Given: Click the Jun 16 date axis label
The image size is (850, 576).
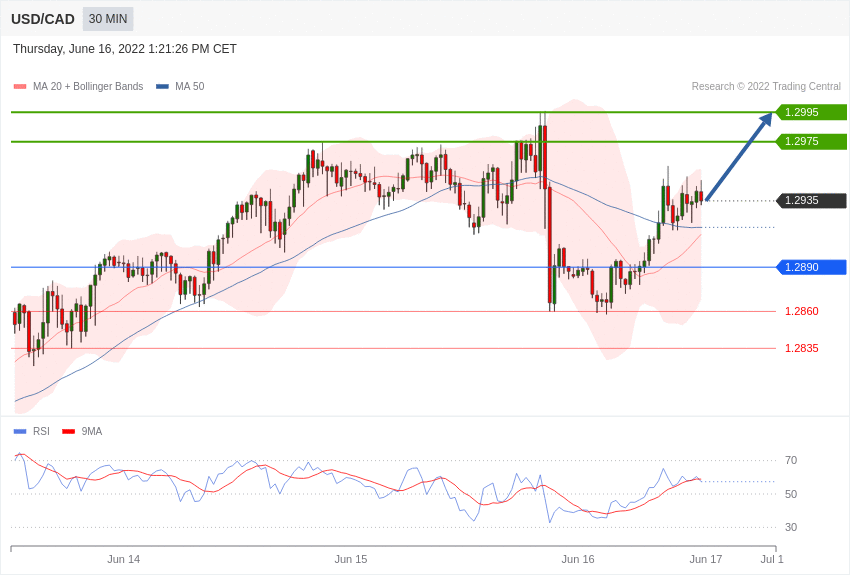Looking at the screenshot, I should pos(578,559).
